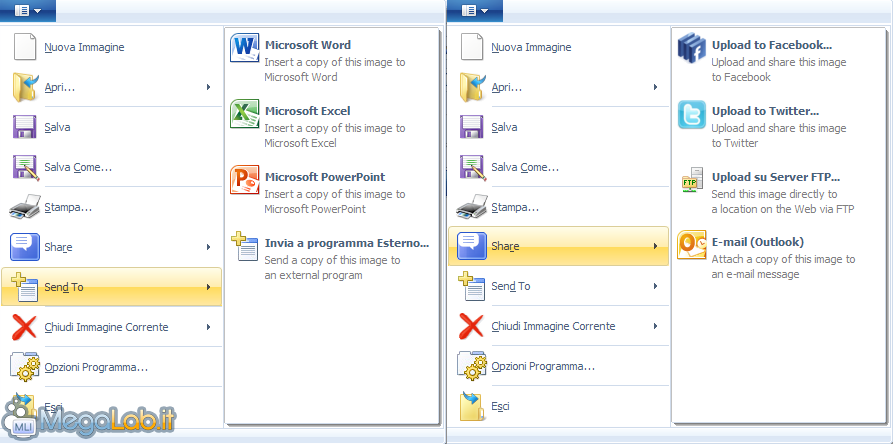Click the Outlook e-mail icon
This screenshot has width=893, height=444.
pos(692,245)
